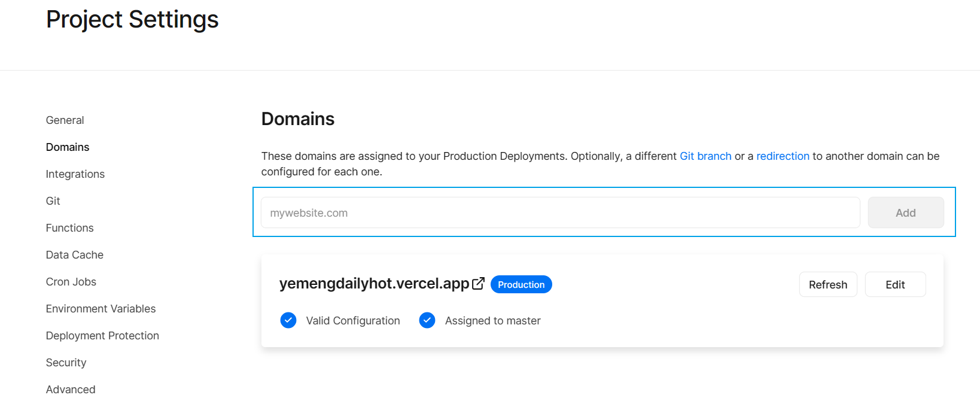Refresh the yemengdailyhot.vercel.app domain
980x404 pixels.
pyautogui.click(x=828, y=284)
